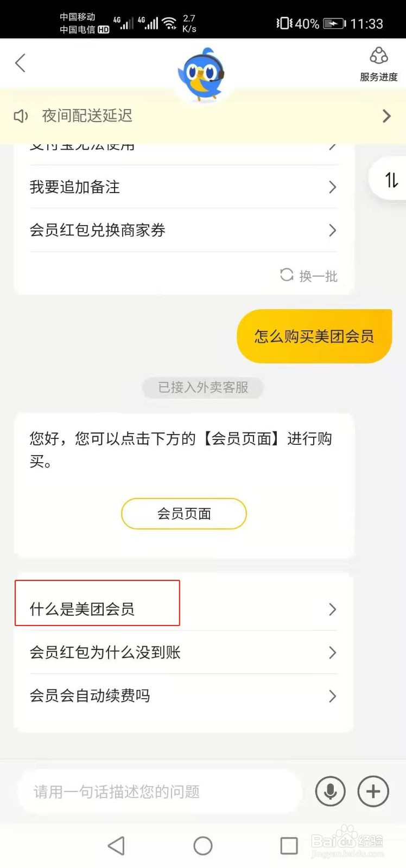Screen dimensions: 406x868
Task: Tap the speaker announcement icon
Action: [x=21, y=116]
